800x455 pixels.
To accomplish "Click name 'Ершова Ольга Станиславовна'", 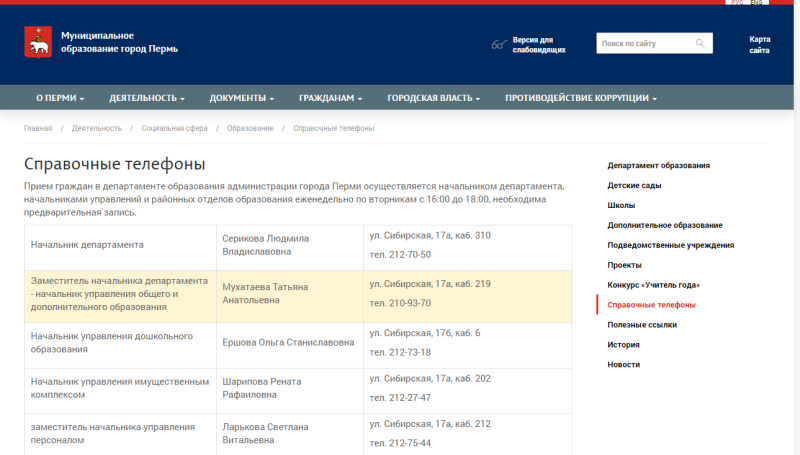I will pyautogui.click(x=288, y=342).
